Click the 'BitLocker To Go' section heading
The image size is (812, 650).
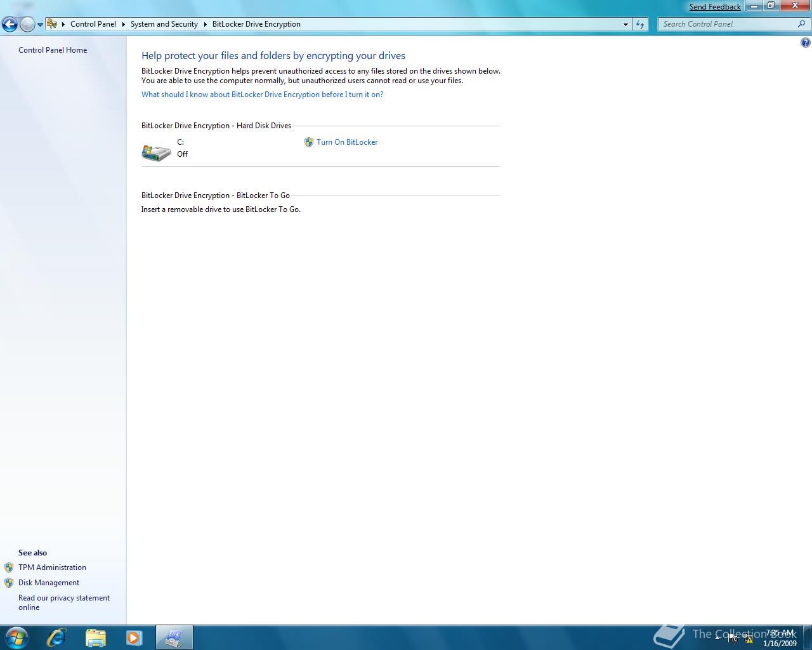216,196
